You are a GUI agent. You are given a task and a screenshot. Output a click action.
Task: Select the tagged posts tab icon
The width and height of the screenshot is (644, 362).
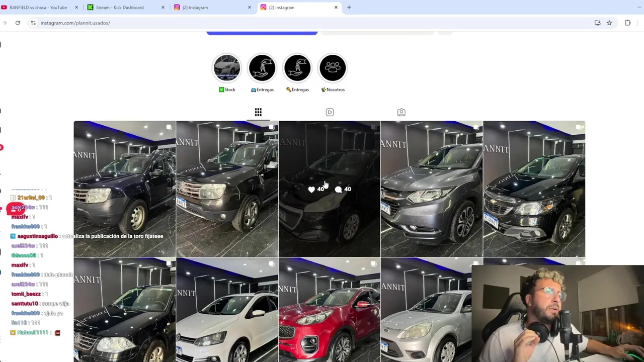pos(401,112)
